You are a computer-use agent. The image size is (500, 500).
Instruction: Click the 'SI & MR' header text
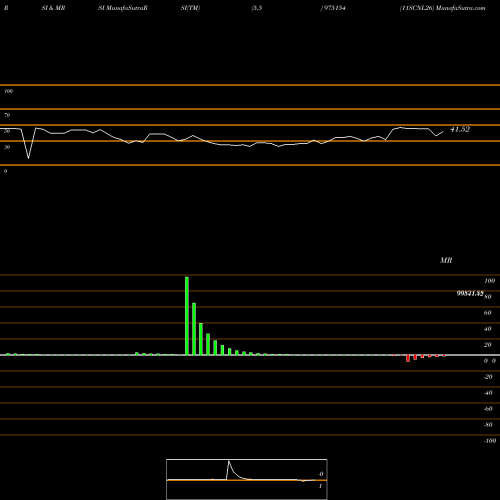53,8
